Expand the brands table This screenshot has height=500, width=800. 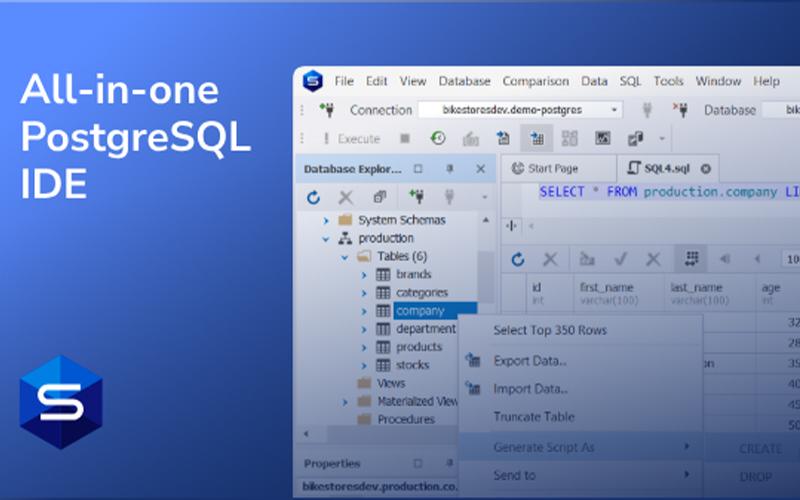coord(364,275)
